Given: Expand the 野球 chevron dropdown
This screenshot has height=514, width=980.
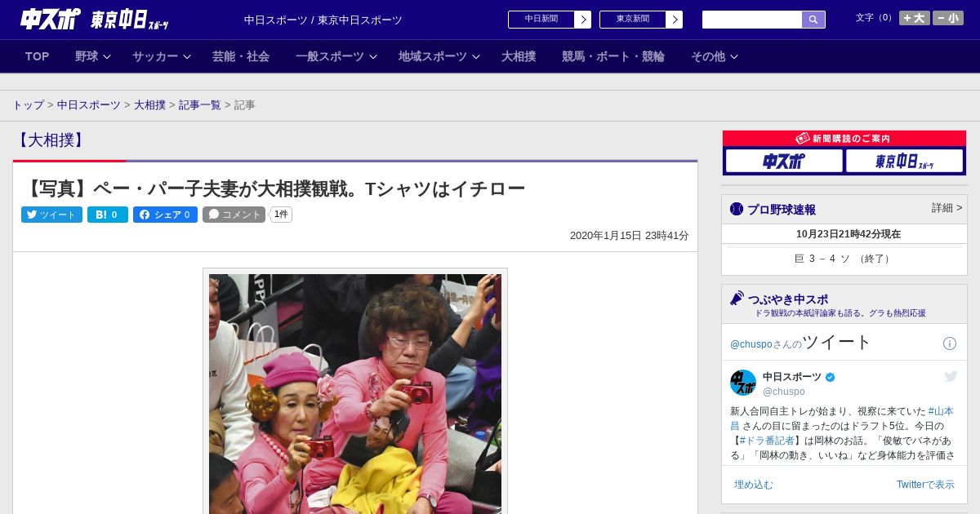Looking at the screenshot, I should 107,56.
